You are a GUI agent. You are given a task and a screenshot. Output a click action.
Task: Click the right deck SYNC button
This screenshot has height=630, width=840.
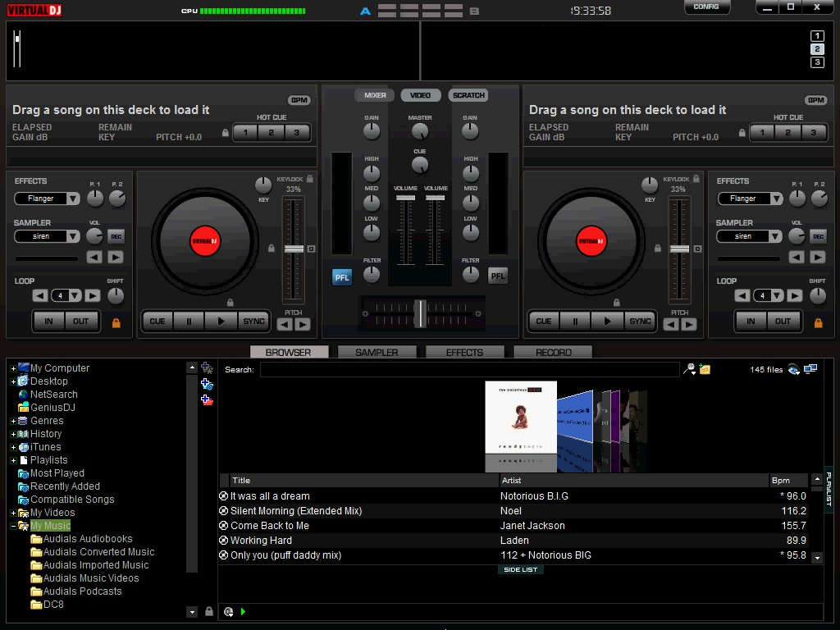[x=640, y=322]
